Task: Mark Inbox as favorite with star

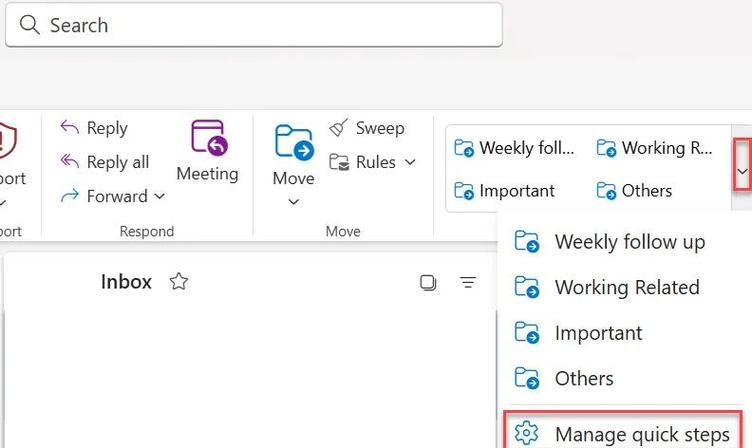Action: tap(179, 282)
